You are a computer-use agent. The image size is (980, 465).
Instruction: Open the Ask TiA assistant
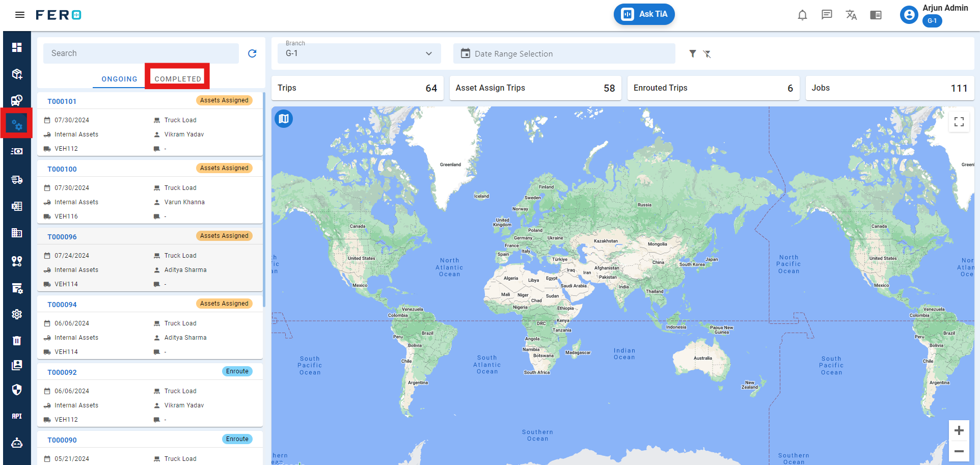[644, 14]
